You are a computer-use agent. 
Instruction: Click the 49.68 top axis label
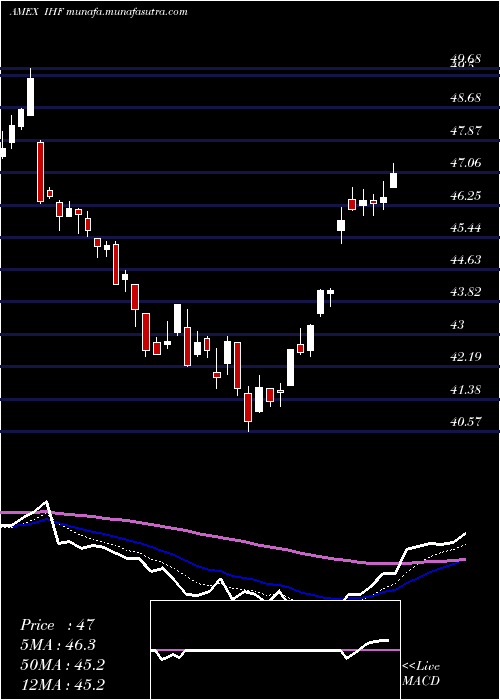pyautogui.click(x=466, y=58)
